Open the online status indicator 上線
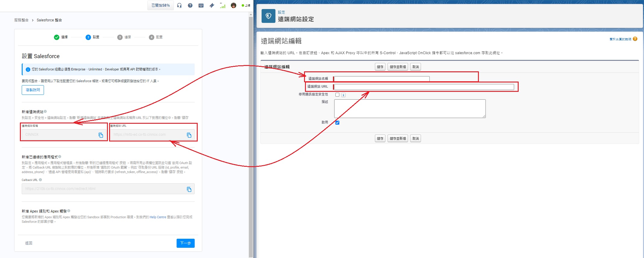The height and width of the screenshot is (258, 644). (246, 5)
